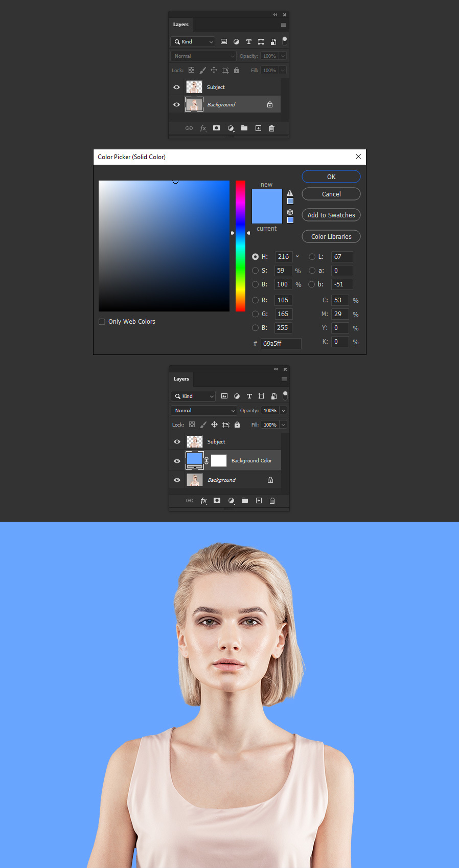Screen dimensions: 459x868
Task: Hide the Background layer in top Layers panel
Action: point(176,104)
